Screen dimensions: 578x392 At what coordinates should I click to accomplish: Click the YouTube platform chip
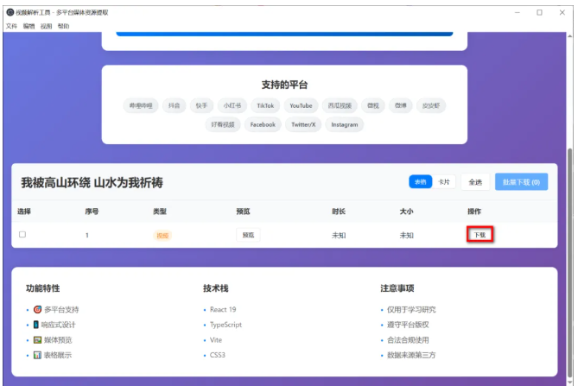[301, 105]
